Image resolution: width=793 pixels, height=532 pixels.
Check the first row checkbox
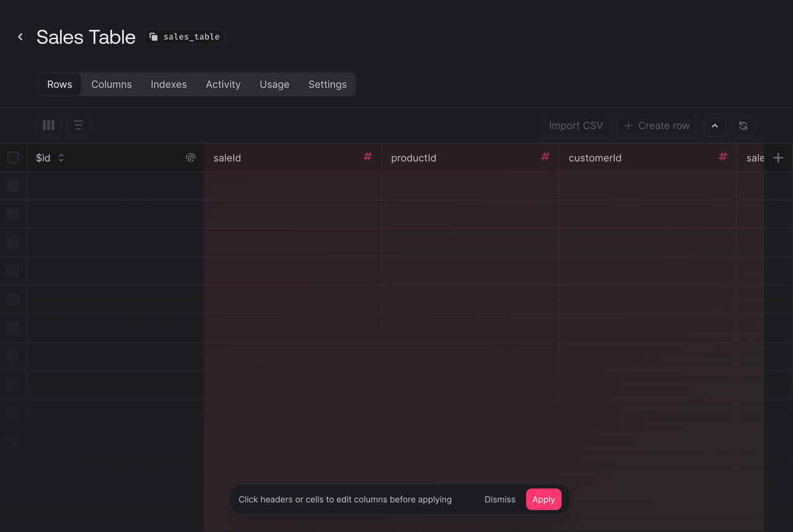coord(13,186)
